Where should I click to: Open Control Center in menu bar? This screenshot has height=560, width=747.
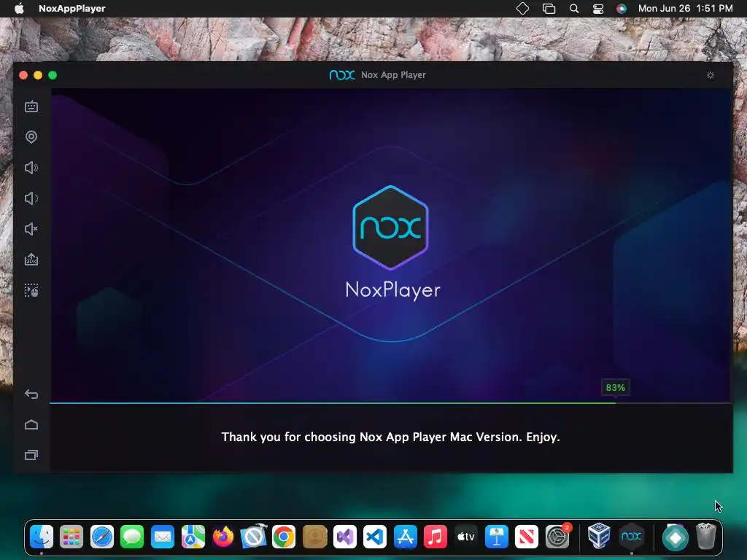point(598,9)
